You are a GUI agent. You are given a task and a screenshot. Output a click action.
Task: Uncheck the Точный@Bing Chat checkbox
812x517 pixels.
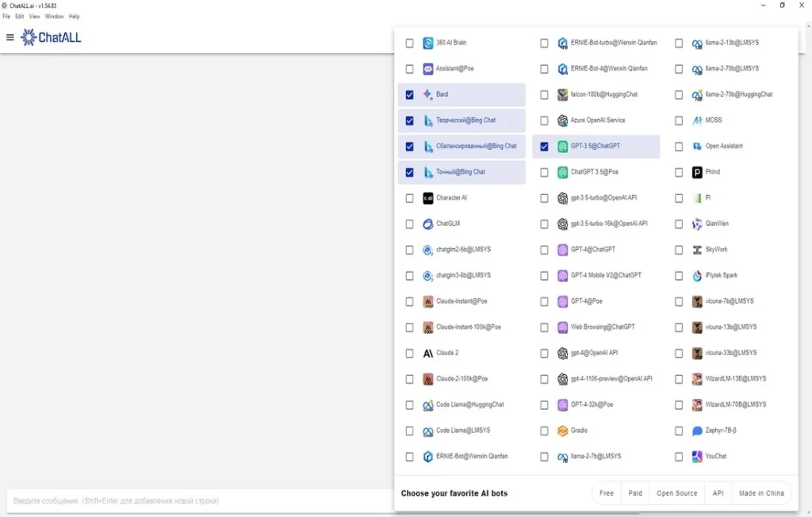(x=410, y=173)
